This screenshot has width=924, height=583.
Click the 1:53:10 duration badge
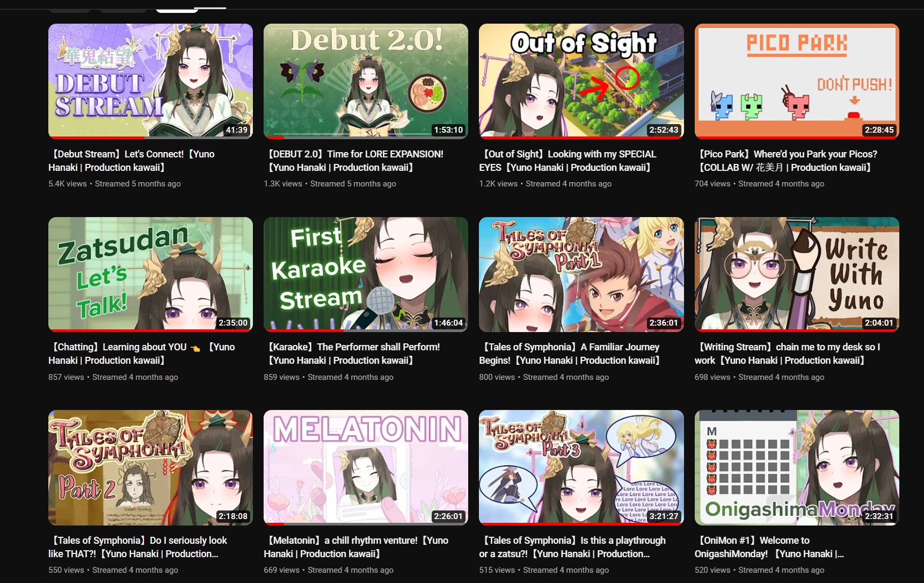[448, 130]
